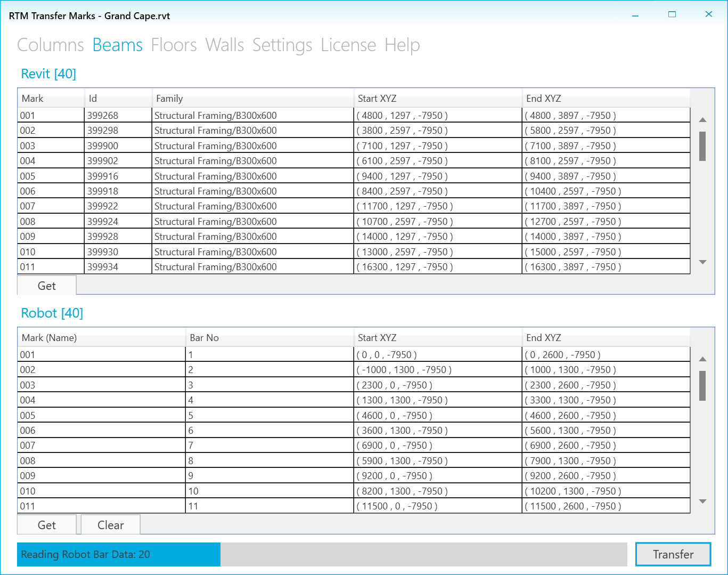This screenshot has width=728, height=575.
Task: Click Revit Id cell 399922
Action: (118, 206)
